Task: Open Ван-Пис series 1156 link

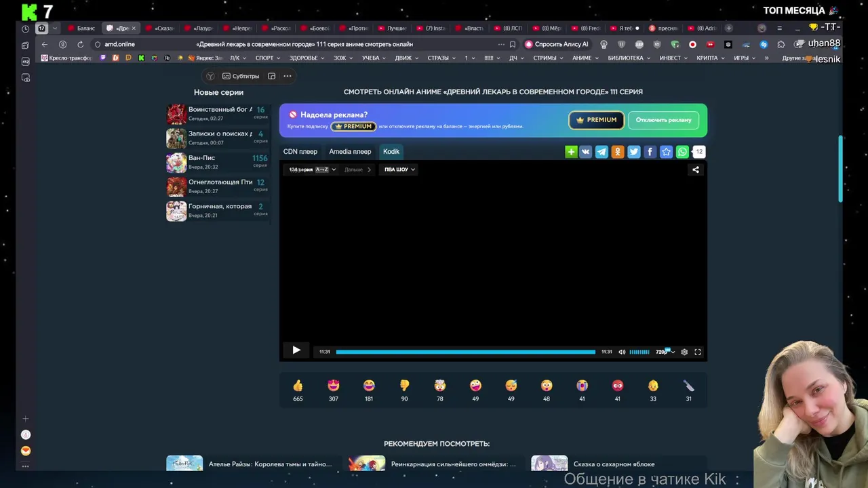Action: pyautogui.click(x=218, y=162)
